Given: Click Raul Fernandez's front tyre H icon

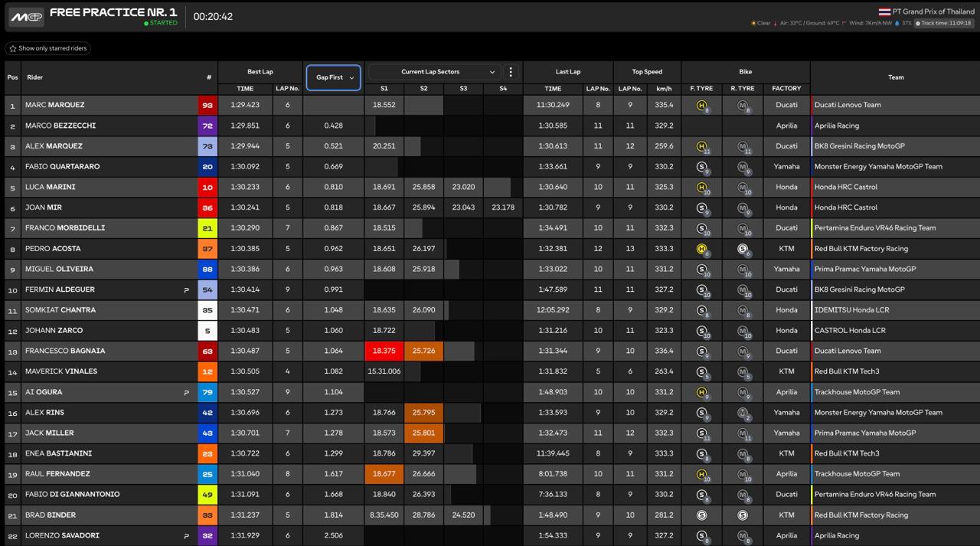Looking at the screenshot, I should (x=701, y=474).
